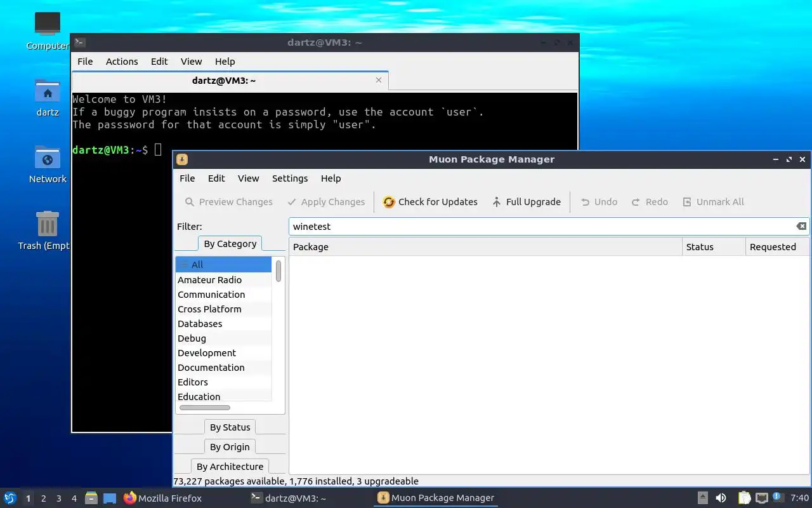This screenshot has width=812, height=508.
Task: Open the network tray icon
Action: [761, 498]
